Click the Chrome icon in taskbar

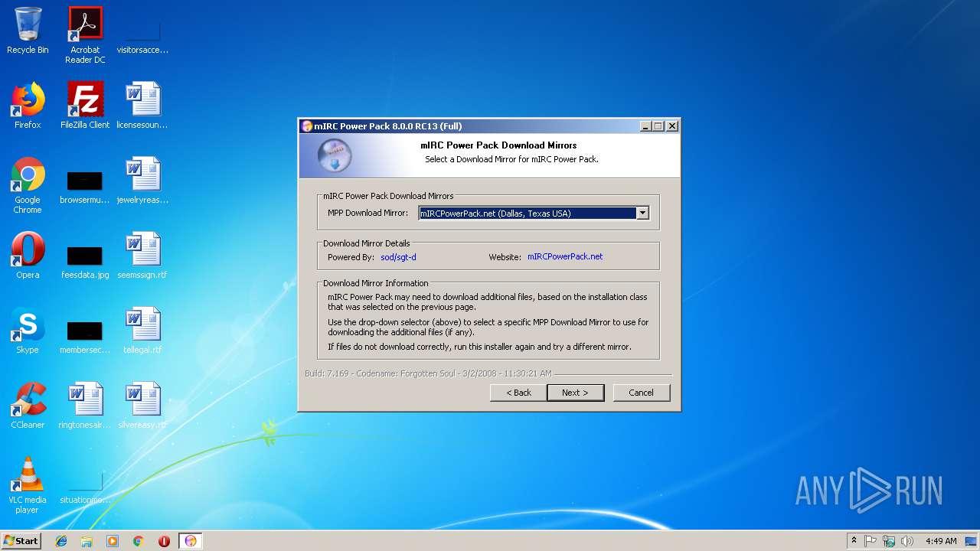139,541
